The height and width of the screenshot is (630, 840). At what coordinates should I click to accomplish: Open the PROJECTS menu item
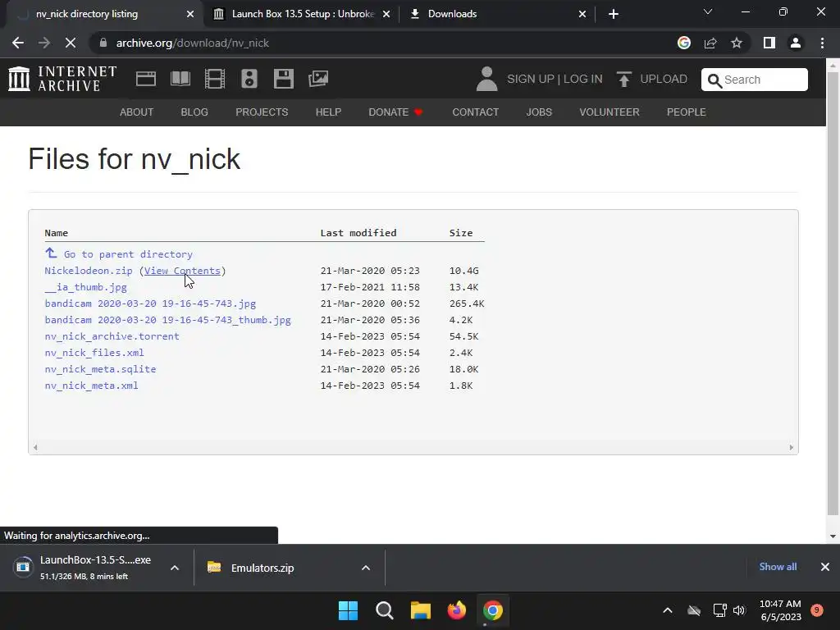click(x=262, y=112)
